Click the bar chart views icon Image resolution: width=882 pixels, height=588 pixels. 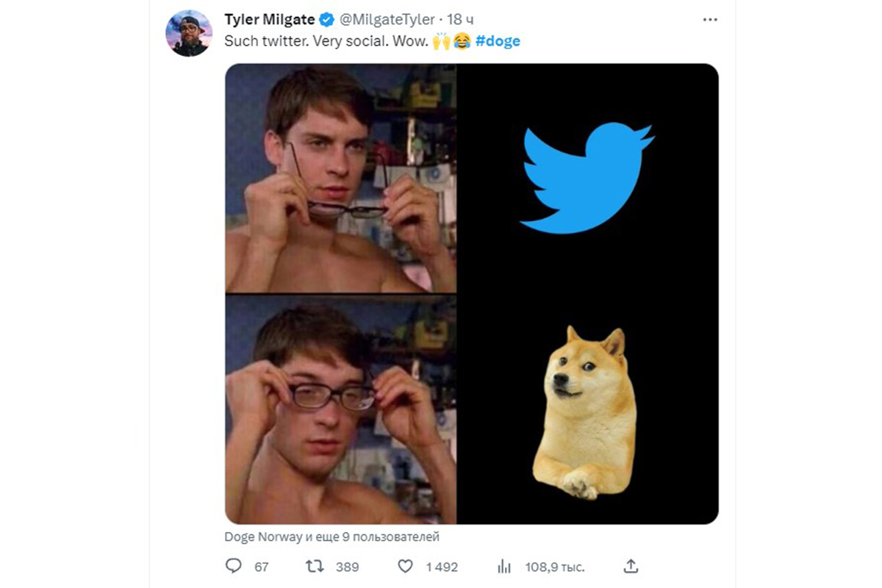click(504, 567)
